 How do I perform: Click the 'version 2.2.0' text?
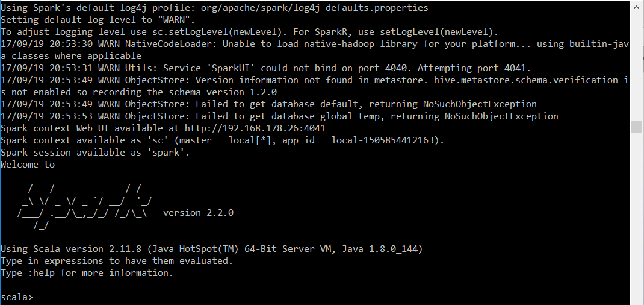tap(199, 213)
